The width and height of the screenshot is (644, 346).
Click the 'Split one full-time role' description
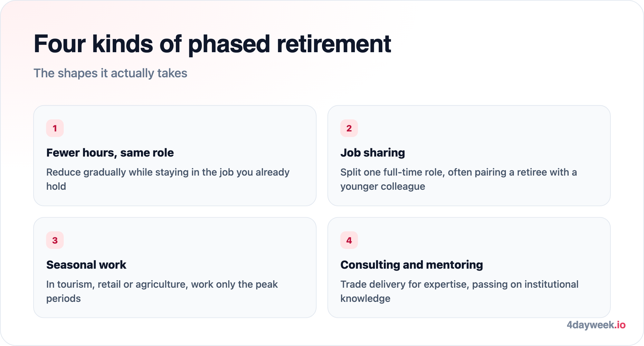pos(459,179)
